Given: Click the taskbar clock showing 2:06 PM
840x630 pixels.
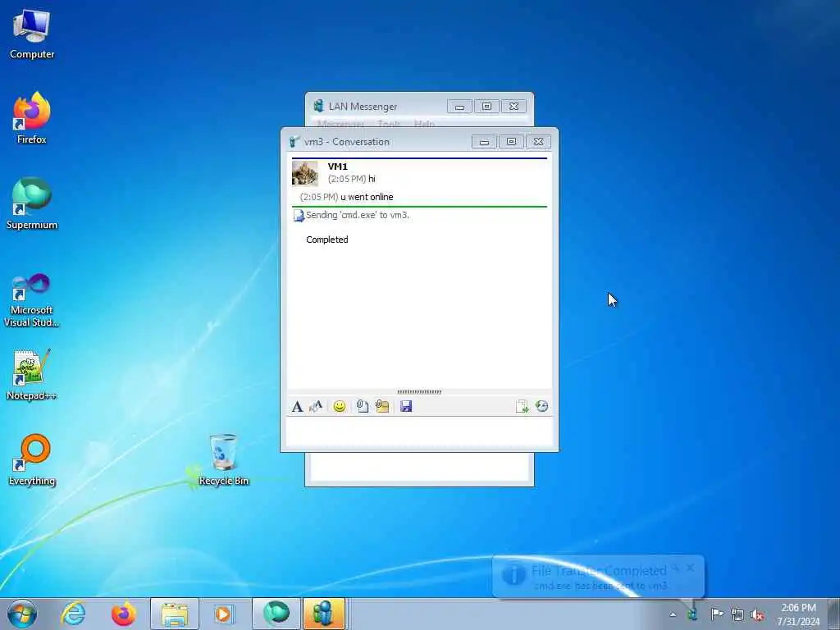Looking at the screenshot, I should (798, 614).
